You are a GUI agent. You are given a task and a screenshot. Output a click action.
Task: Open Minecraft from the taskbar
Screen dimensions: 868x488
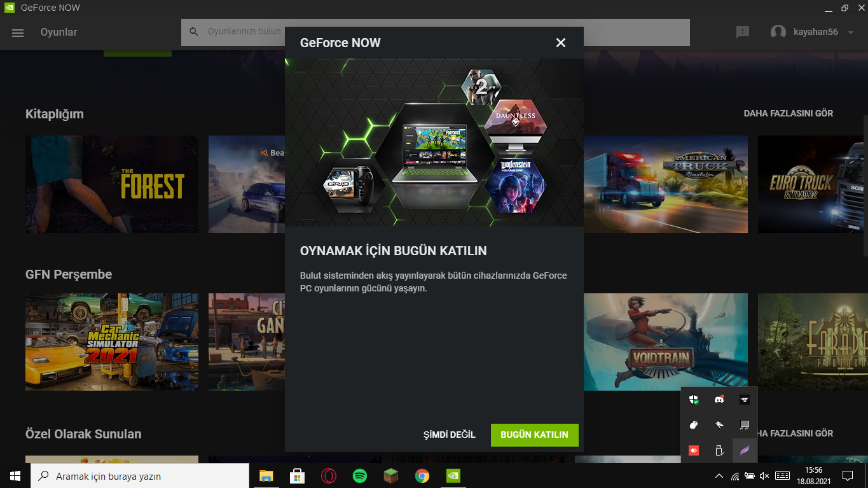390,476
